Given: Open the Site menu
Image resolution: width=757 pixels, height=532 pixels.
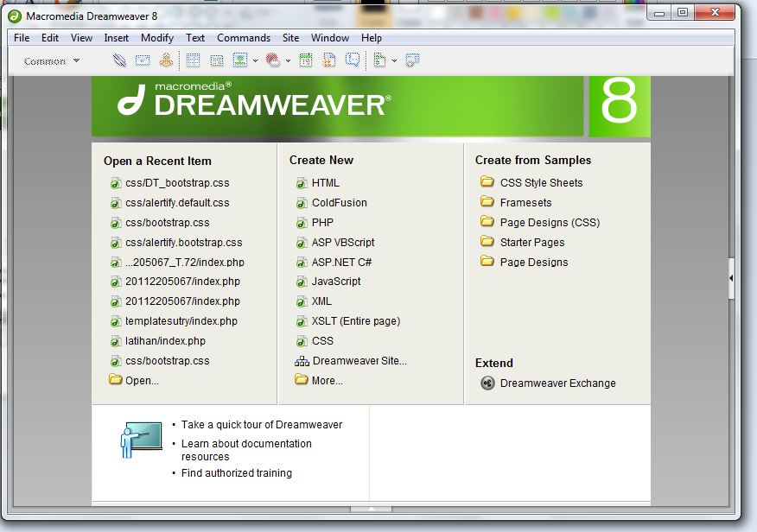Looking at the screenshot, I should (290, 38).
